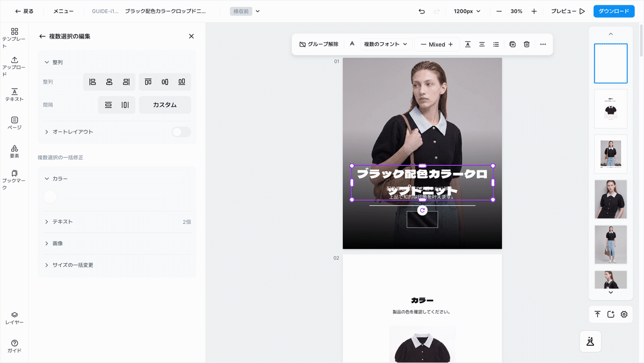
Task: Duplicate the selected elements
Action: point(513,45)
